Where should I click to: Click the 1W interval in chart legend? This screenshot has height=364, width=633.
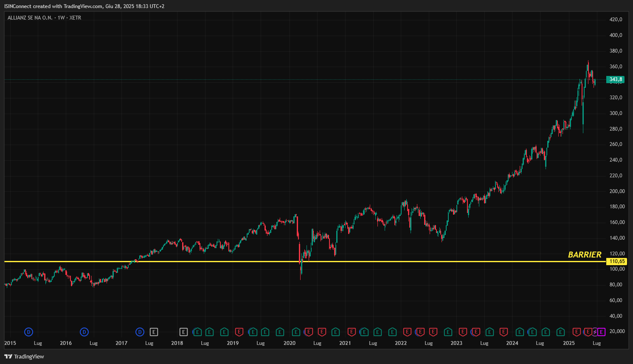(x=61, y=18)
